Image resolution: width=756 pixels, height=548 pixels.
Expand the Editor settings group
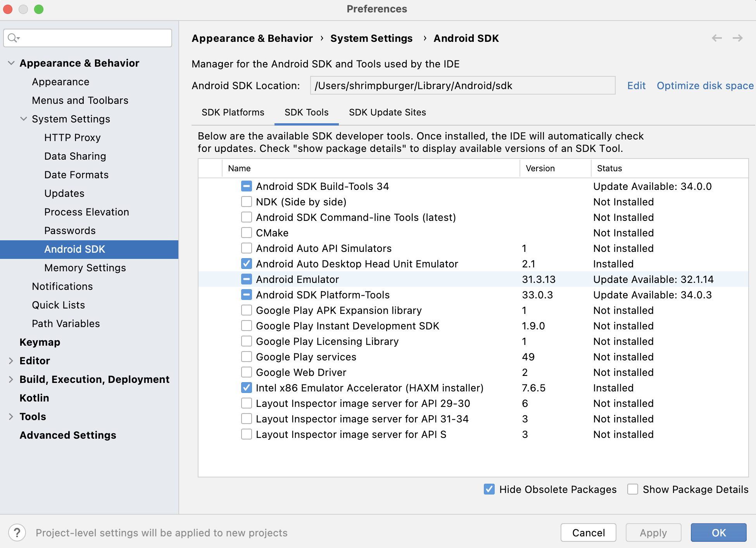point(11,361)
